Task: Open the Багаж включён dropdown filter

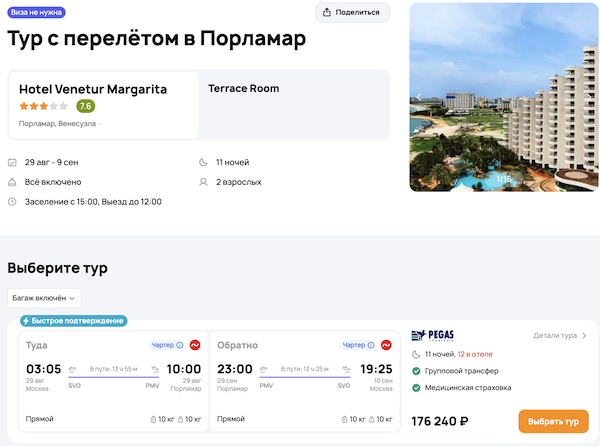Action: (x=44, y=297)
